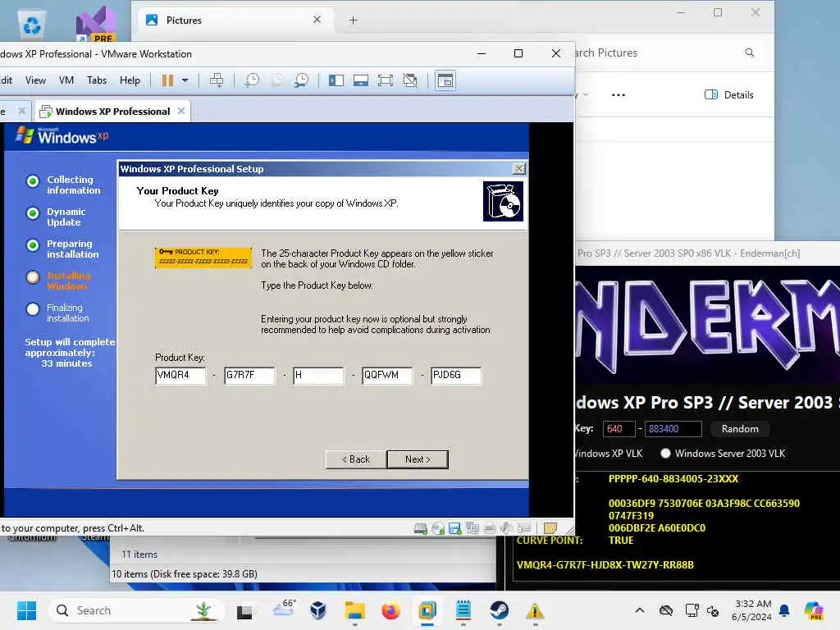The width and height of the screenshot is (840, 630).
Task: Click the hard disk status icon
Action: coord(421,529)
